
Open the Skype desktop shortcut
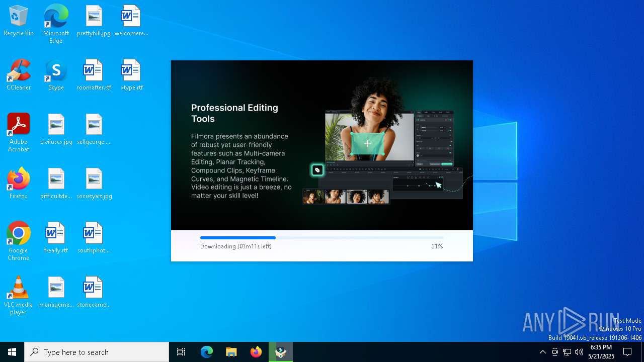[56, 75]
